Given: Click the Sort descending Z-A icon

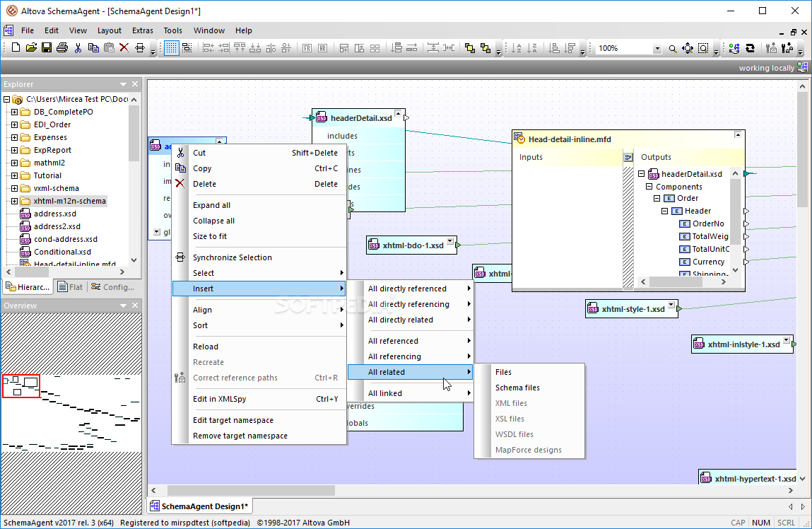Looking at the screenshot, I should pos(532,48).
